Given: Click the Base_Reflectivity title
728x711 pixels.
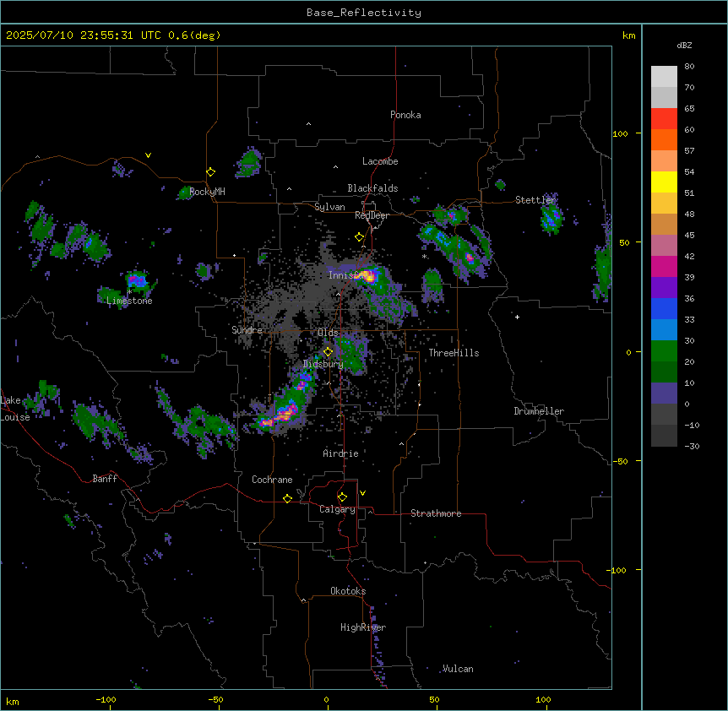Looking at the screenshot, I should (364, 13).
